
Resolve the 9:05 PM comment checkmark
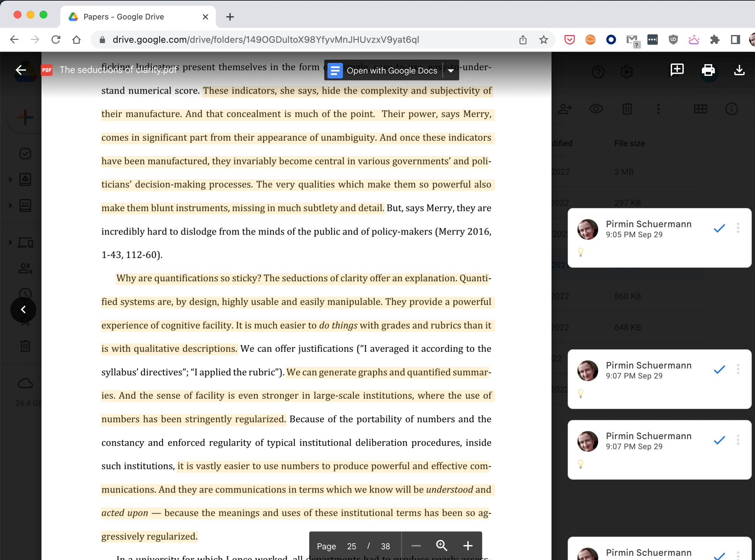click(x=719, y=228)
